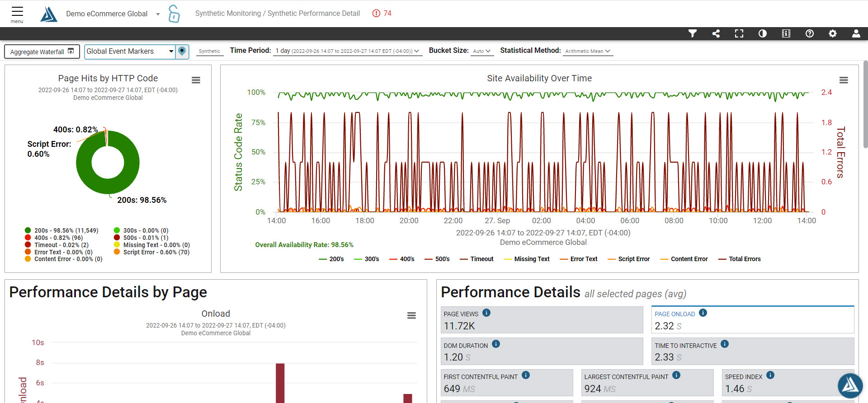
Task: Click Timeout - 0.02% pie legend entry
Action: point(57,245)
